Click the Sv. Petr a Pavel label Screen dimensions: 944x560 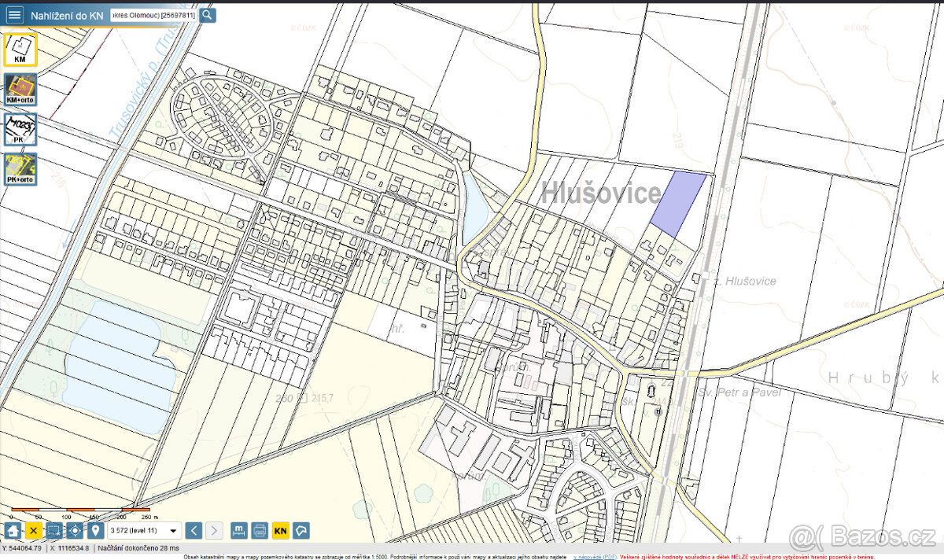pyautogui.click(x=739, y=392)
